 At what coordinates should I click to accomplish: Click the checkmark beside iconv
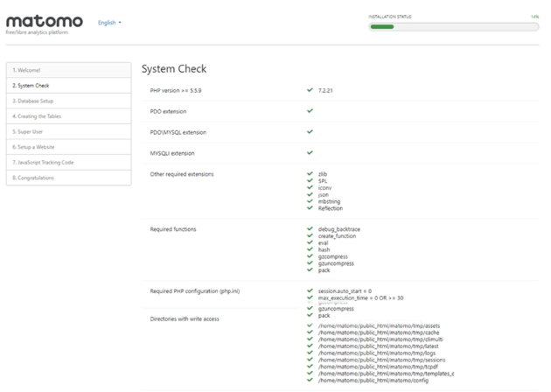[310, 187]
